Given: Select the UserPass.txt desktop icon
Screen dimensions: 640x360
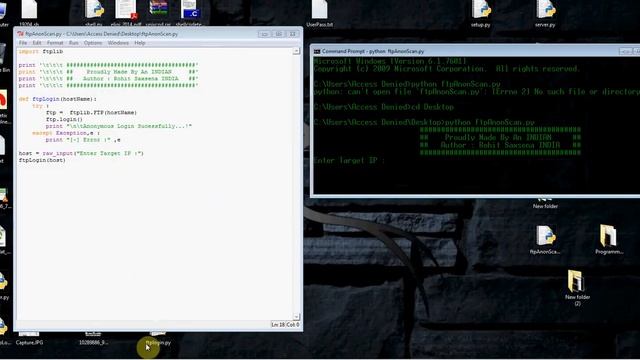Looking at the screenshot, I should click(x=320, y=13).
